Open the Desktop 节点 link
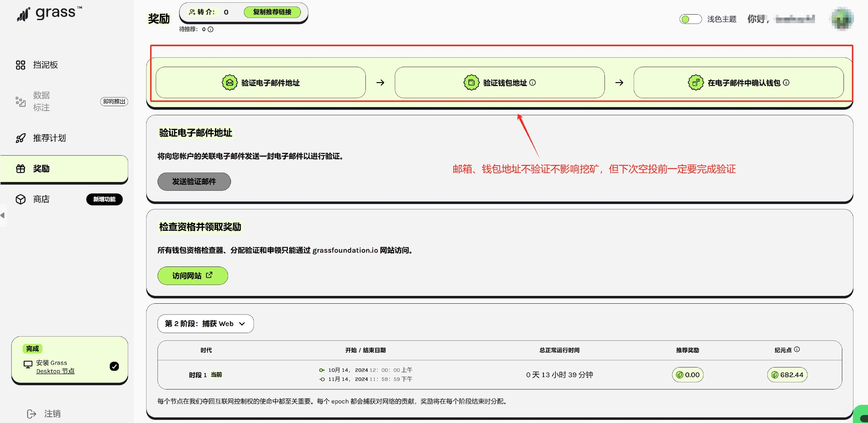This screenshot has height=423, width=868. [x=55, y=371]
